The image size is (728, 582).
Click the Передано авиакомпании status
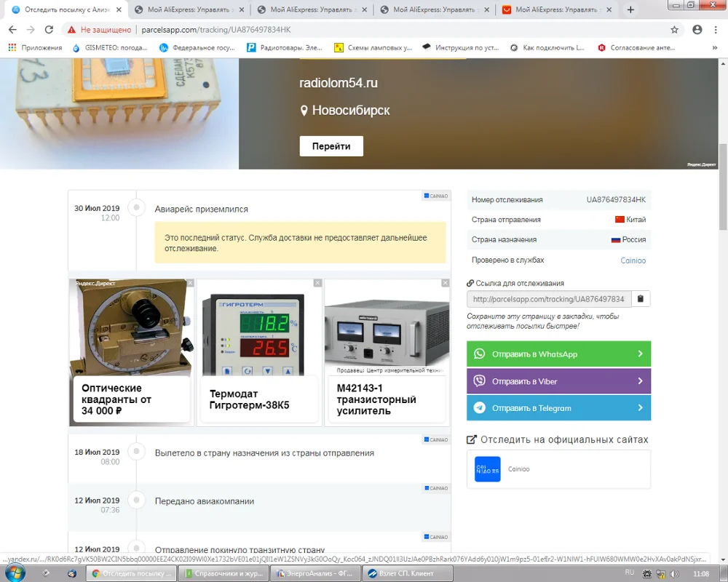(205, 501)
